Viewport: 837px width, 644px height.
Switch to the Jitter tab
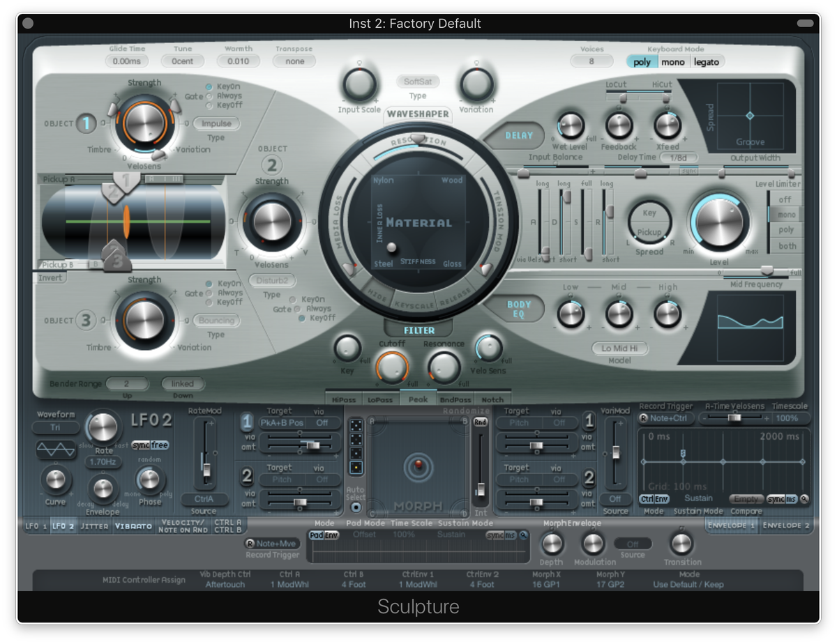[x=94, y=526]
